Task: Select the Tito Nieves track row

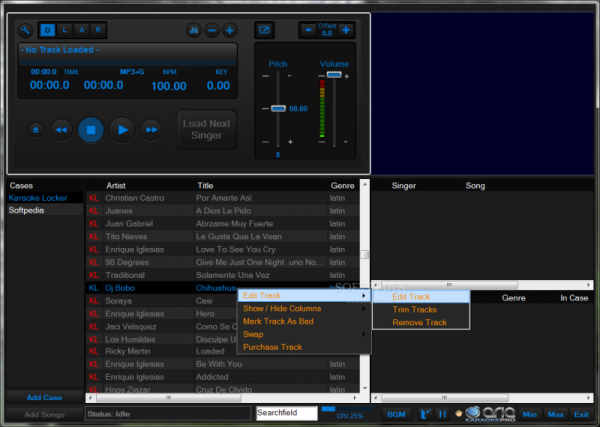Action: tap(223, 236)
